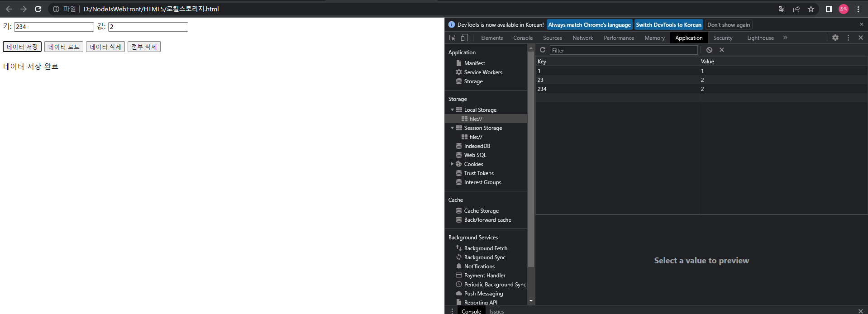
Task: Share this page via the share icon
Action: click(796, 9)
